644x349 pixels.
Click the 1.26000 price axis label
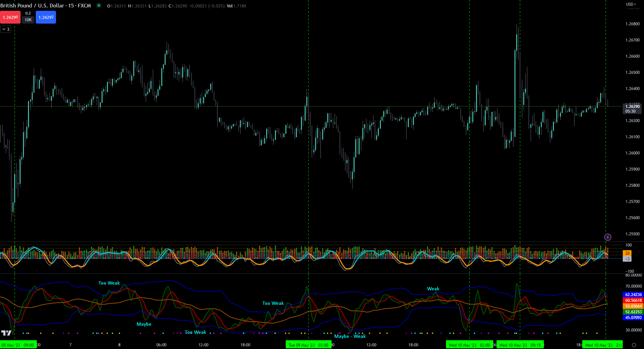click(x=632, y=153)
